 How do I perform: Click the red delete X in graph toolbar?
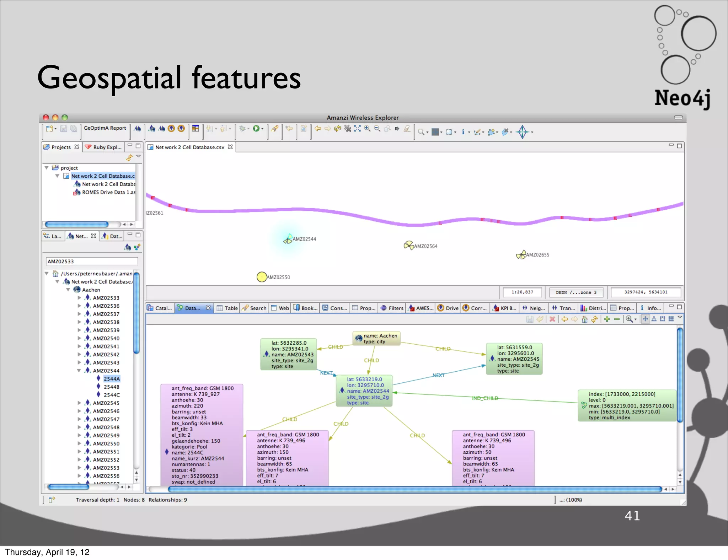(552, 319)
